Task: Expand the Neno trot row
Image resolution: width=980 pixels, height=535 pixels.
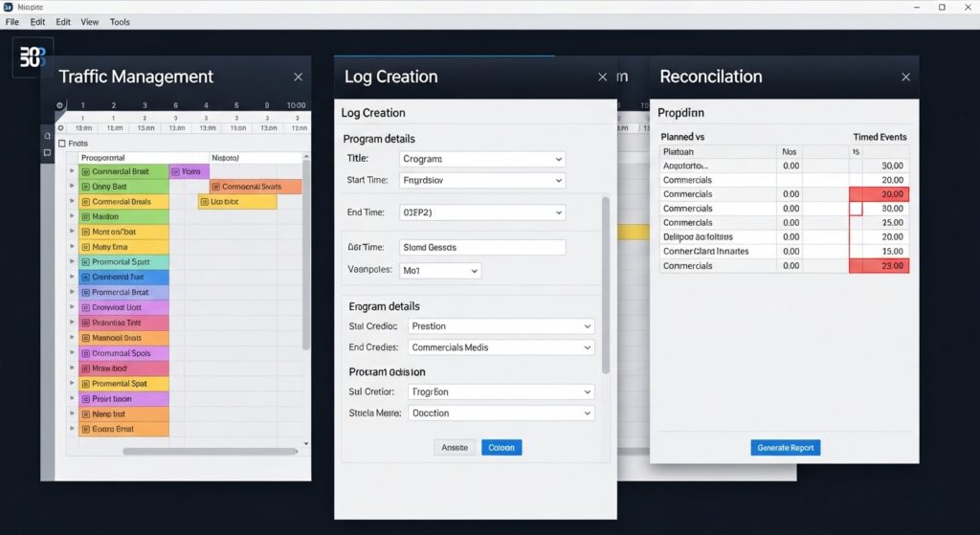Action: click(x=73, y=413)
